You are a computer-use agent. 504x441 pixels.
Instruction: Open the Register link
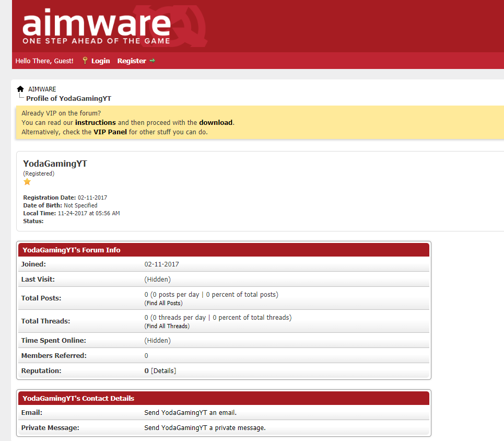[132, 61]
